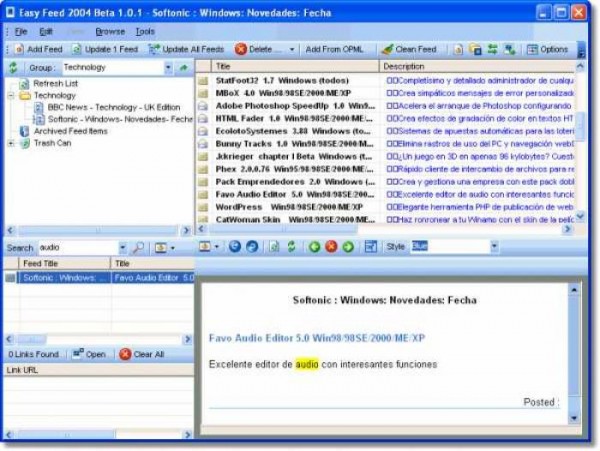Open the Edit menu
Screen dimensions: 600x451
coord(46,31)
